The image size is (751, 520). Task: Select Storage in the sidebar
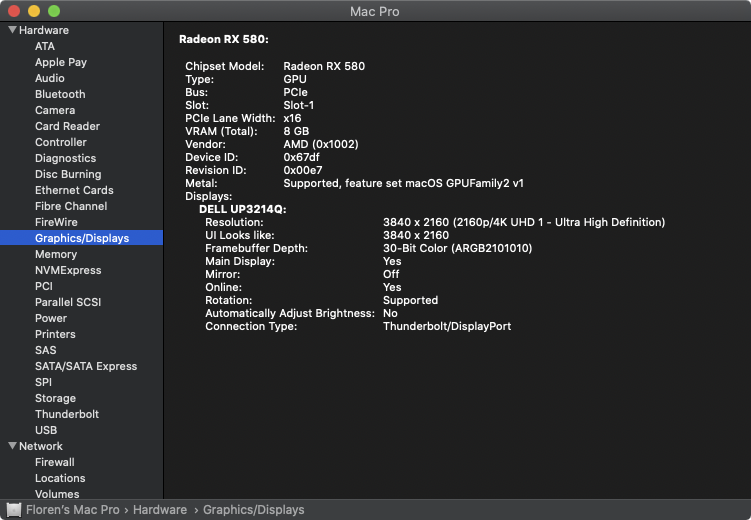click(56, 398)
